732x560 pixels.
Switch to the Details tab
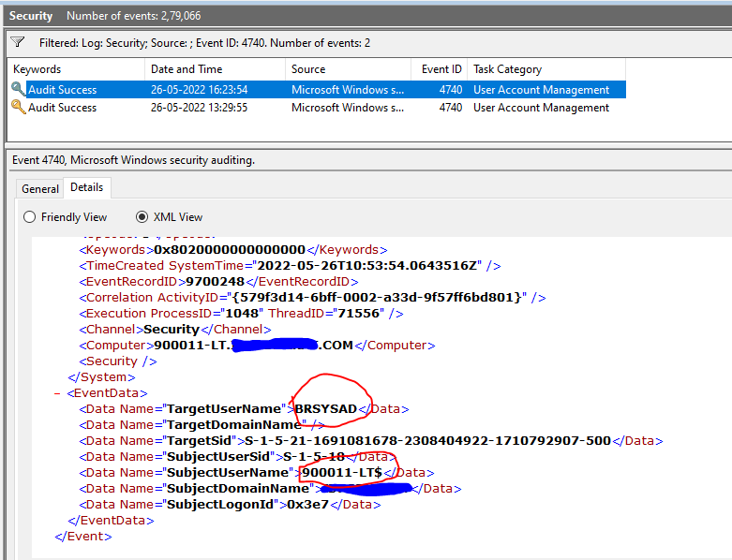[87, 187]
